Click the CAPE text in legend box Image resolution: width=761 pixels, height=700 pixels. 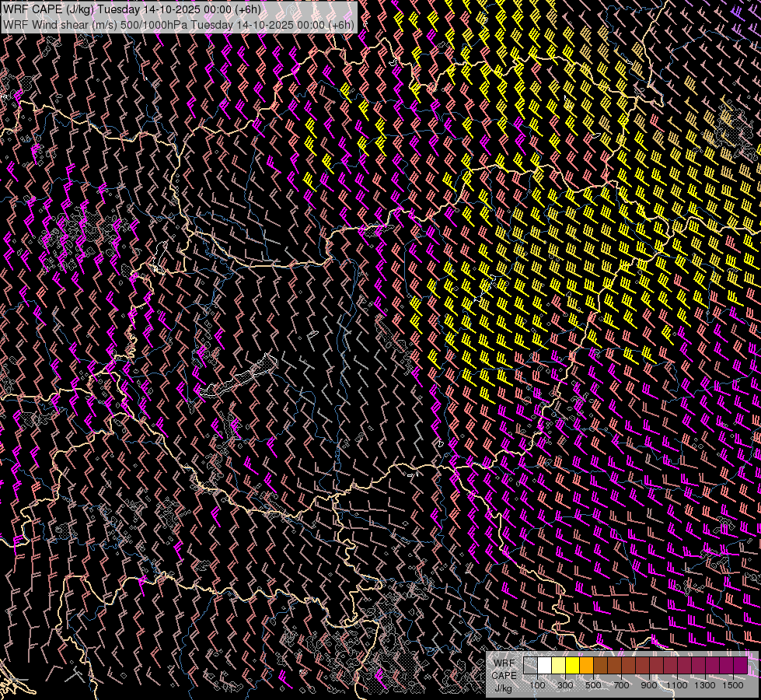coord(504,676)
